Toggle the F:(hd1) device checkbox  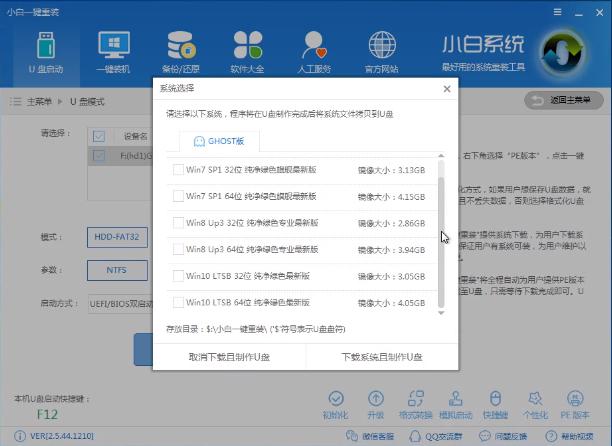[x=99, y=156]
